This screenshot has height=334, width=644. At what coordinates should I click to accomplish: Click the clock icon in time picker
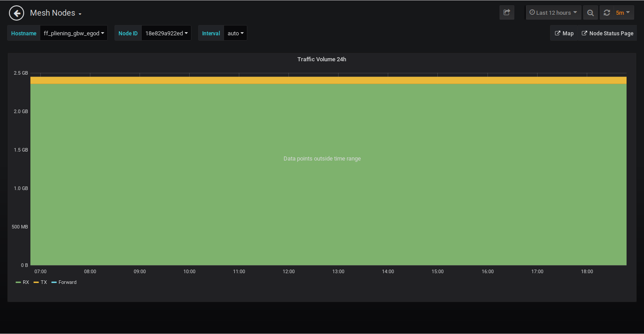pos(532,13)
